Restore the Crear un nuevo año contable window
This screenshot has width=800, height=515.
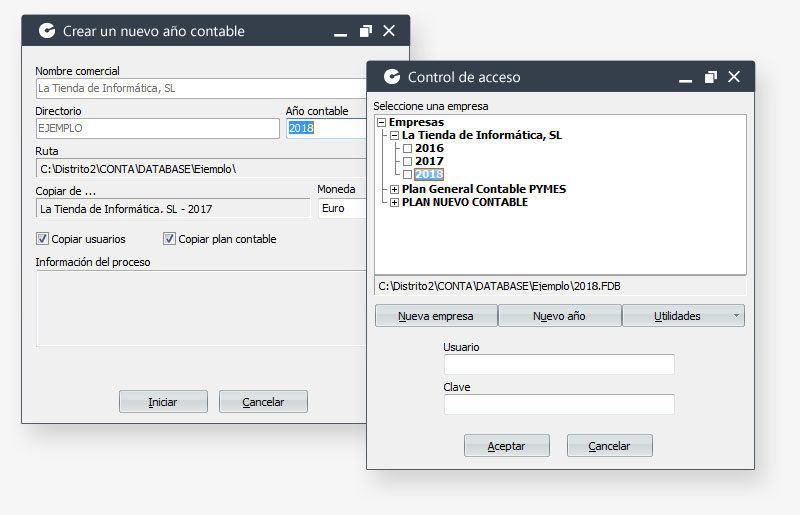click(x=366, y=31)
